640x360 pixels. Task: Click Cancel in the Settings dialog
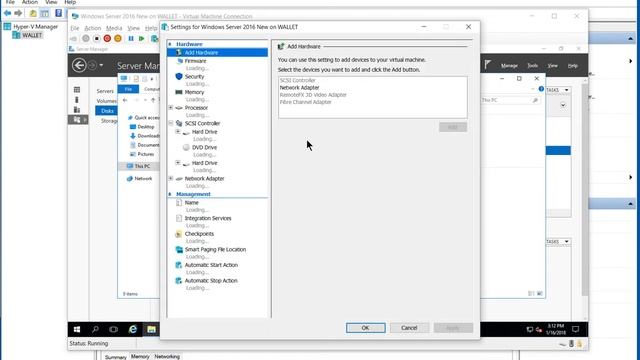point(409,328)
